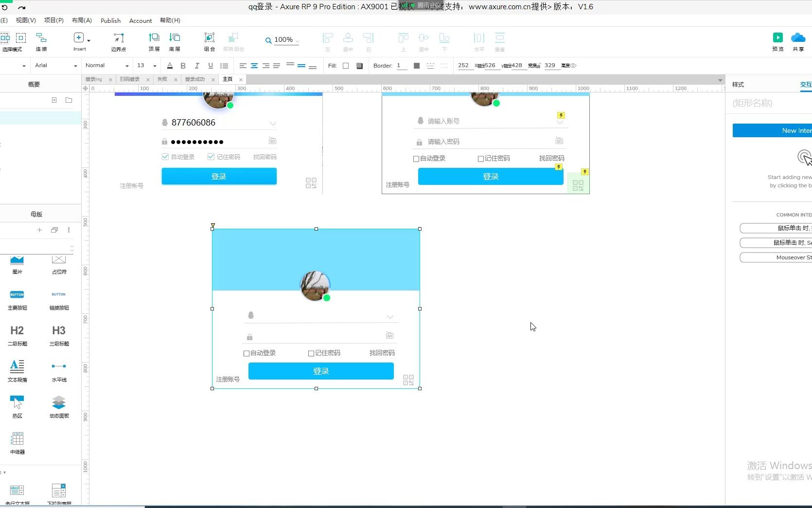Bring widget to top layer (顶层)

(154, 37)
